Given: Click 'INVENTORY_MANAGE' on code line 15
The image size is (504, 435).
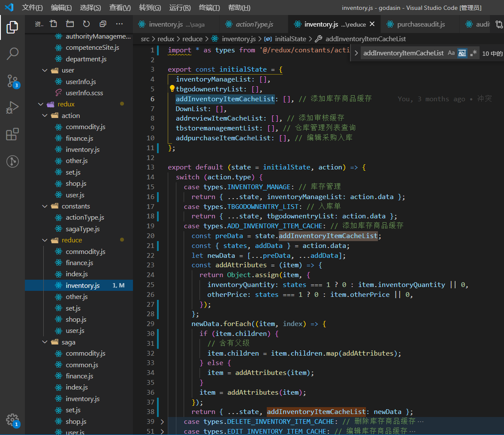Looking at the screenshot, I should click(x=259, y=187).
